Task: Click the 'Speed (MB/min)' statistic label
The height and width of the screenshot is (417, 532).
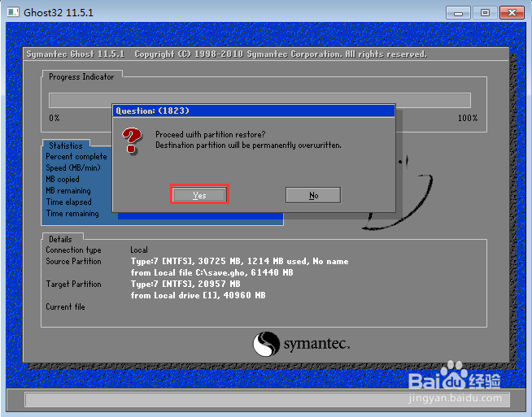Action: [x=73, y=167]
